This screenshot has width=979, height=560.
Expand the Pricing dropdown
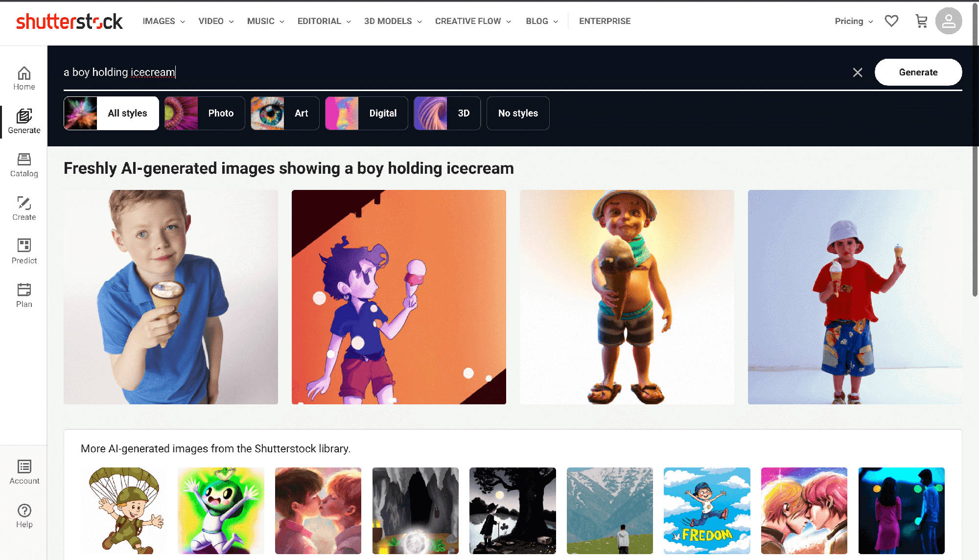(x=853, y=21)
